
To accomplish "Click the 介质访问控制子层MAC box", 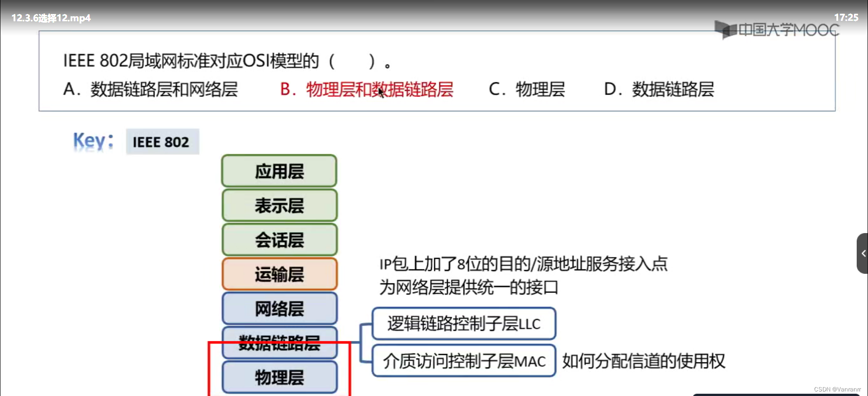I will 464,361.
